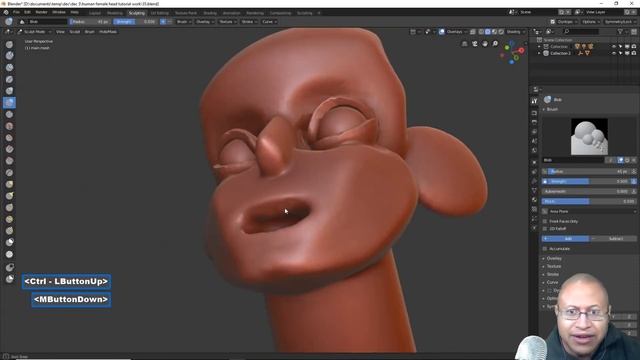This screenshot has width=640, height=360.
Task: Select the Fill sculpt brush tool
Action: 9,149
